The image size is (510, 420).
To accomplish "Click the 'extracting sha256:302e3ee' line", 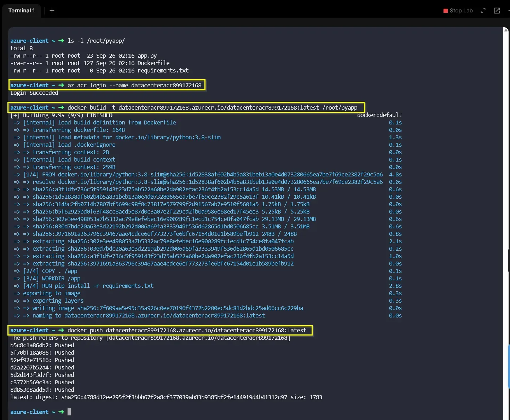I will pos(153,241).
